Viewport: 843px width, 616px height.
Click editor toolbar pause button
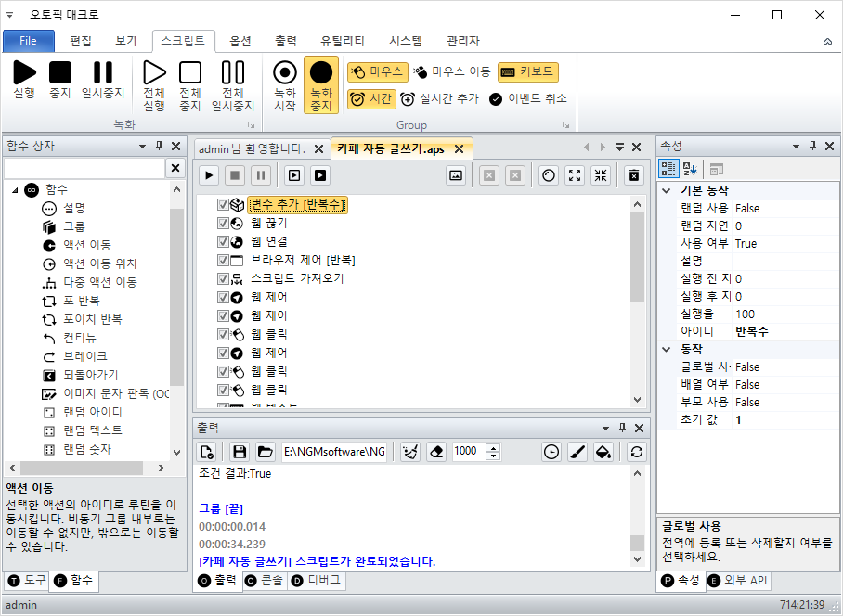click(261, 175)
